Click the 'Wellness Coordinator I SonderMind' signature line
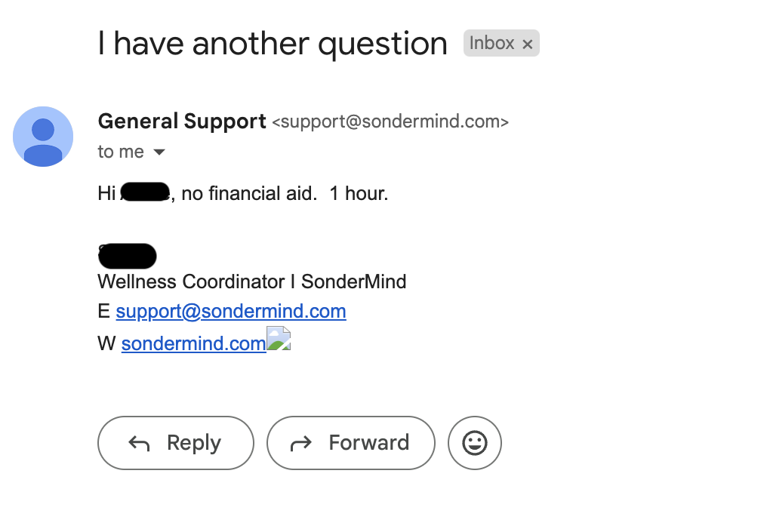The height and width of the screenshot is (532, 767). coord(252,282)
